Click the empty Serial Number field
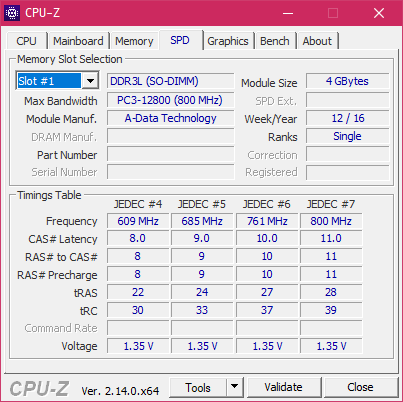The height and width of the screenshot is (402, 403). coord(170,172)
